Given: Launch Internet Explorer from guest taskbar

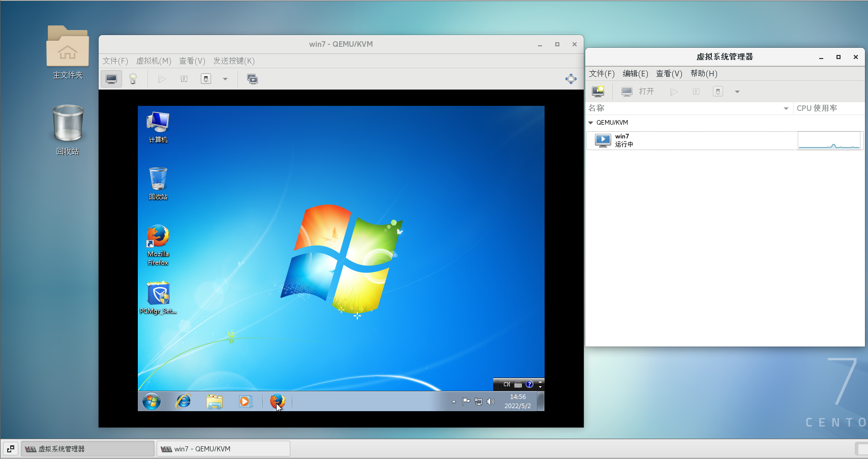Looking at the screenshot, I should click(x=183, y=401).
